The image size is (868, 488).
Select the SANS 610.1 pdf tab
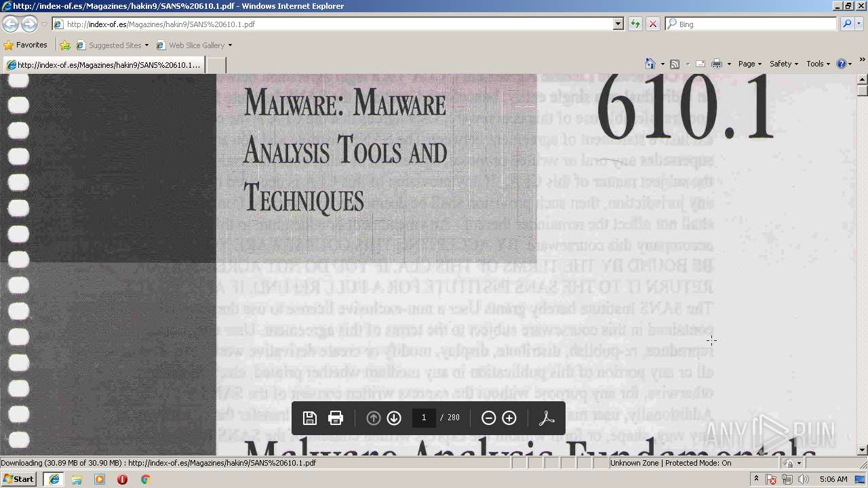coord(102,65)
